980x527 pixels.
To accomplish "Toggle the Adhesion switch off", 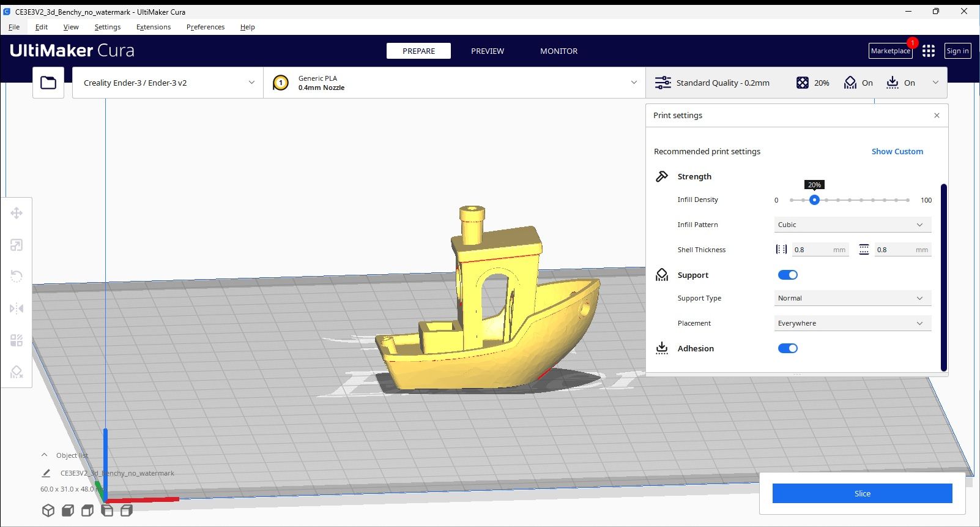I will 788,348.
